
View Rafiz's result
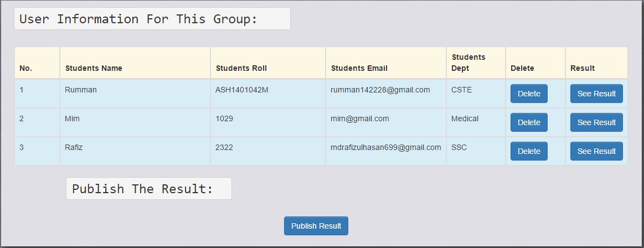tap(596, 151)
